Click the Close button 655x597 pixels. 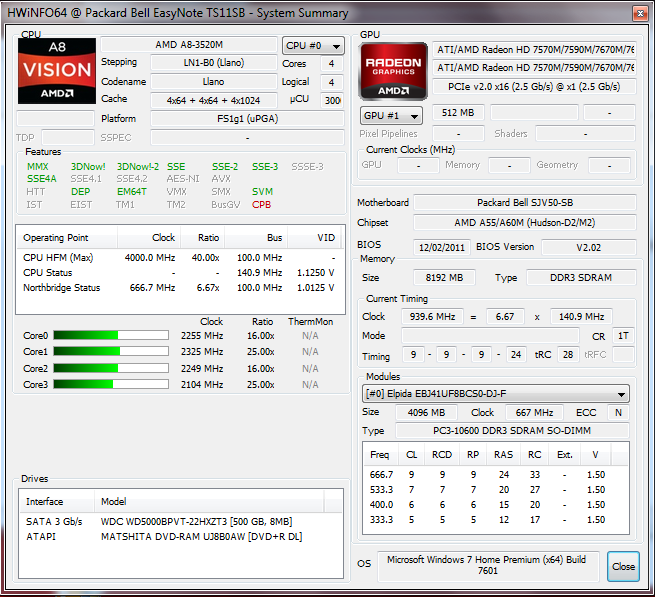click(623, 567)
